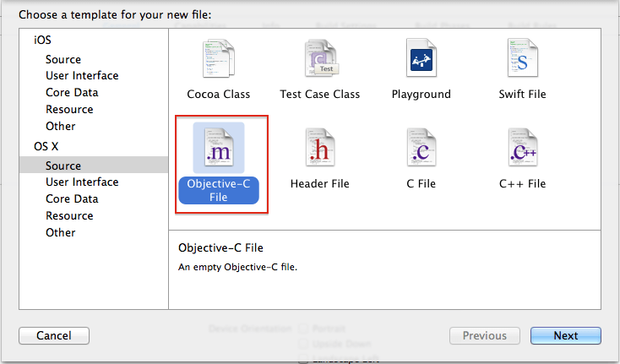The height and width of the screenshot is (364, 620).
Task: Click the Objective-C File .m icon
Action: click(219, 148)
